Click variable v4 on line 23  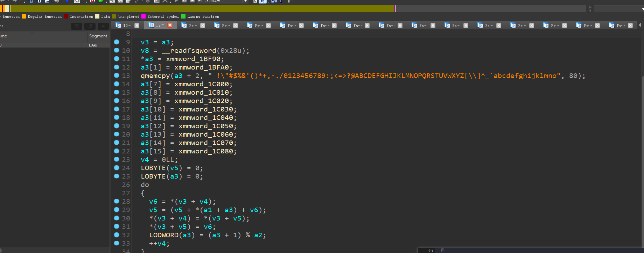coord(145,160)
